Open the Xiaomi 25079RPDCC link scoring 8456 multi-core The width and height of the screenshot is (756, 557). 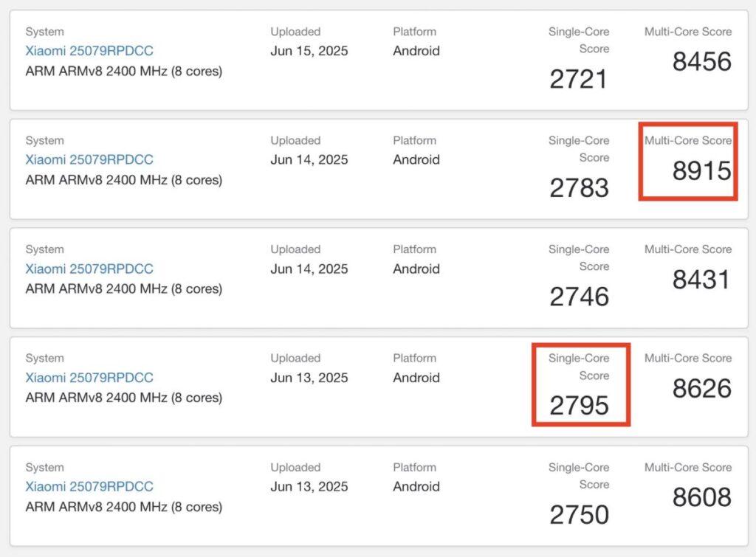pyautogui.click(x=89, y=51)
